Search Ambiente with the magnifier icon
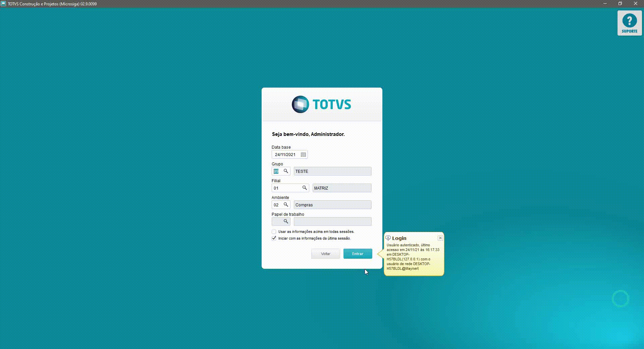This screenshot has width=644, height=349. [286, 205]
